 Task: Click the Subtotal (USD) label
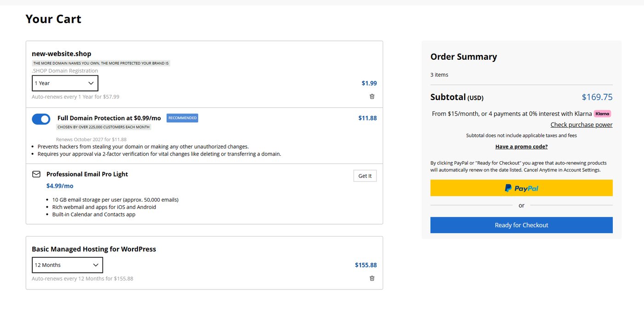(x=457, y=97)
